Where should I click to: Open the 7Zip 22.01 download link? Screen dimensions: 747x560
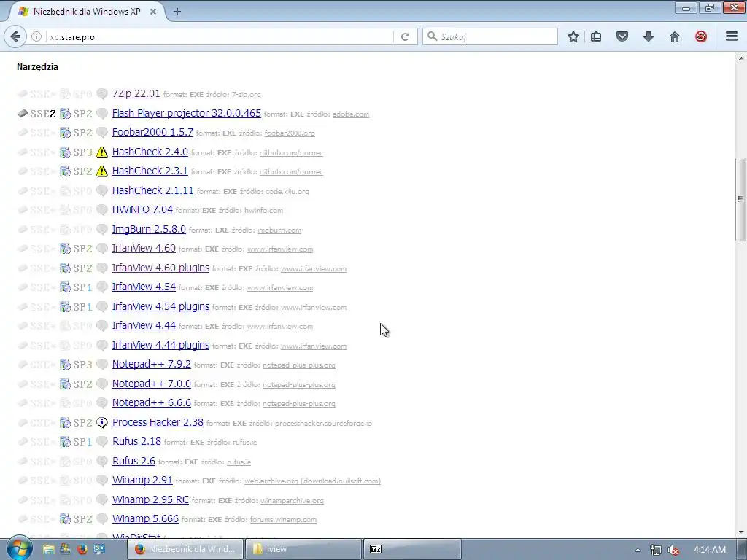136,93
